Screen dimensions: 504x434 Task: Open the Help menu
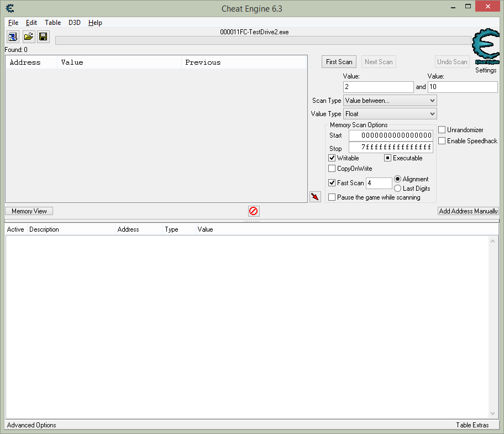point(95,23)
